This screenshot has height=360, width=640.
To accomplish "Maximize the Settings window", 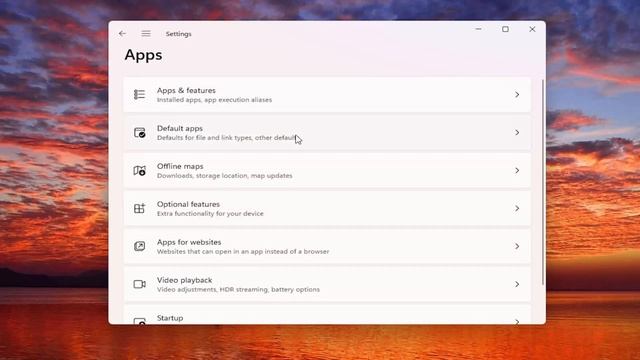I will tap(505, 29).
